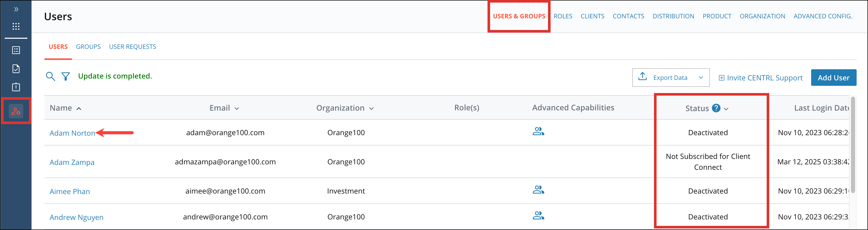Open the user settings sidebar icon

[16, 111]
